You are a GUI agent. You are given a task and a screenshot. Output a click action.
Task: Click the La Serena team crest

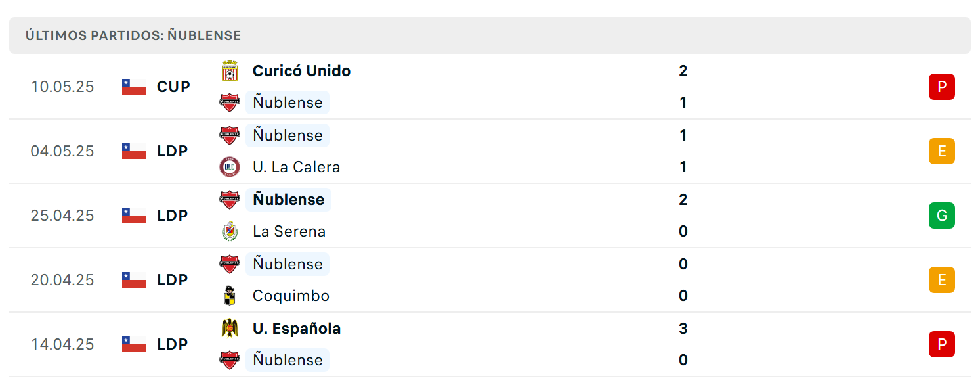[230, 231]
